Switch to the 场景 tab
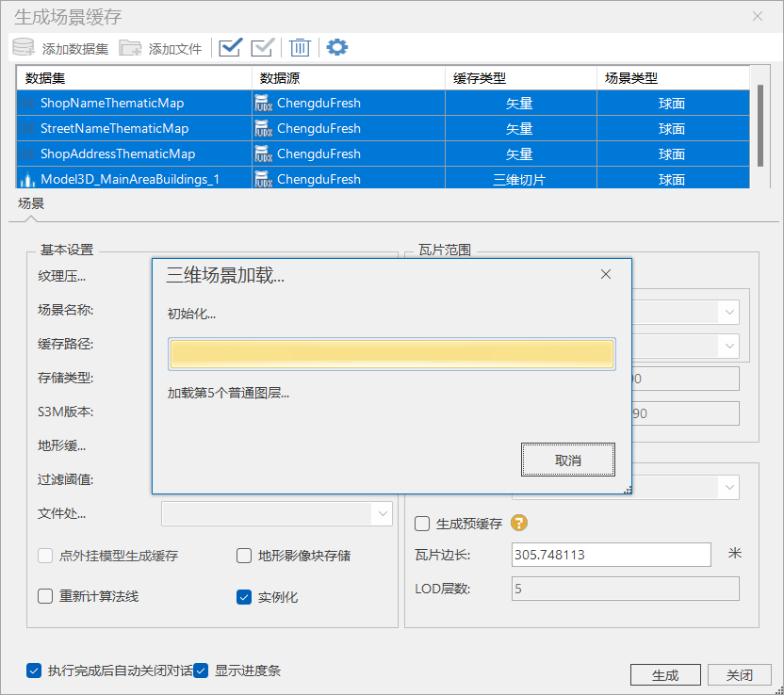This screenshot has width=784, height=695. click(31, 203)
